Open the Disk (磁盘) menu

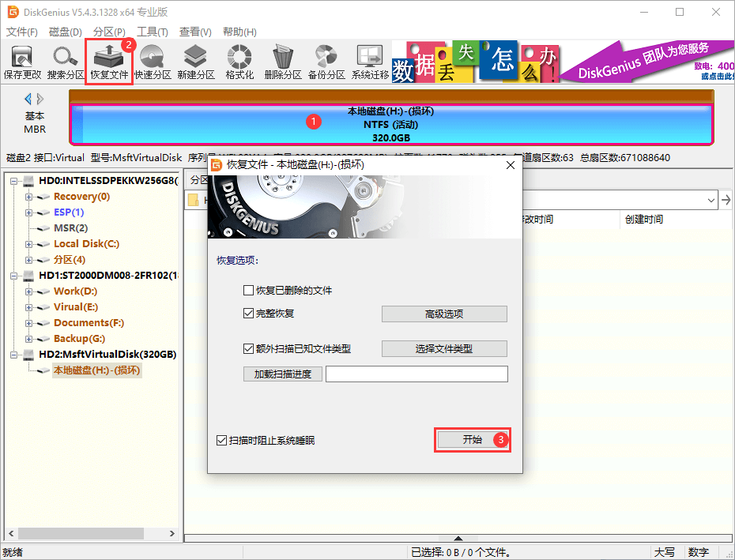[x=65, y=32]
